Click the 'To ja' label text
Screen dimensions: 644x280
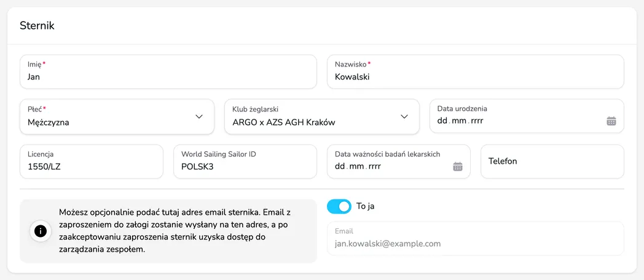365,206
